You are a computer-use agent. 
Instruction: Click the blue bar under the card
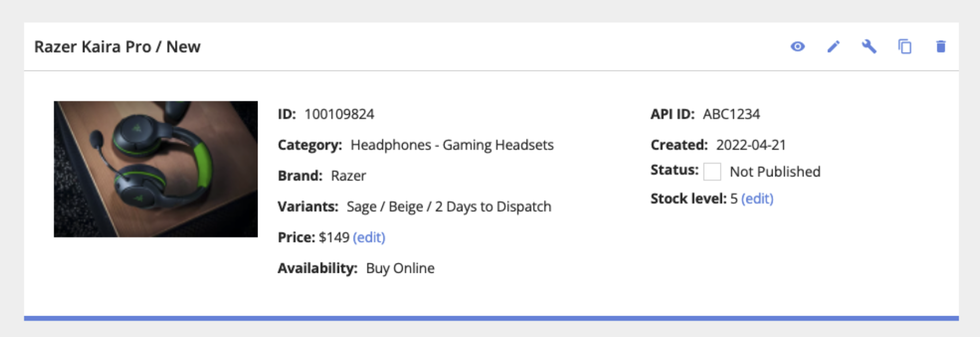tap(491, 318)
